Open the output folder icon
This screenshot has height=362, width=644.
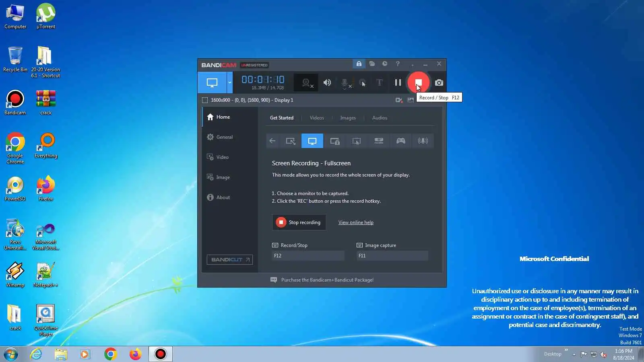point(372,64)
